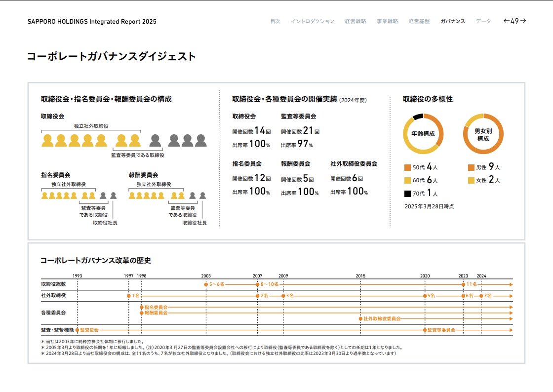Click the black 70代 legend swatch

tap(407, 194)
